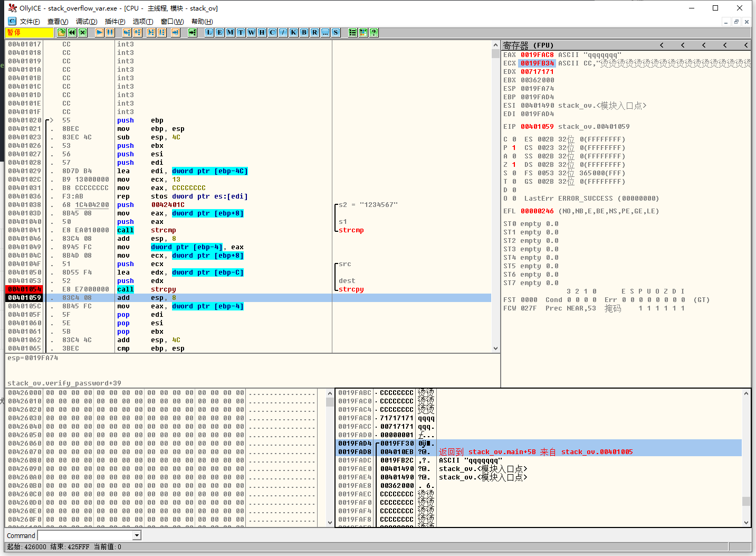756x556 pixels.
Task: Click the Command input field
Action: pyautogui.click(x=85, y=535)
